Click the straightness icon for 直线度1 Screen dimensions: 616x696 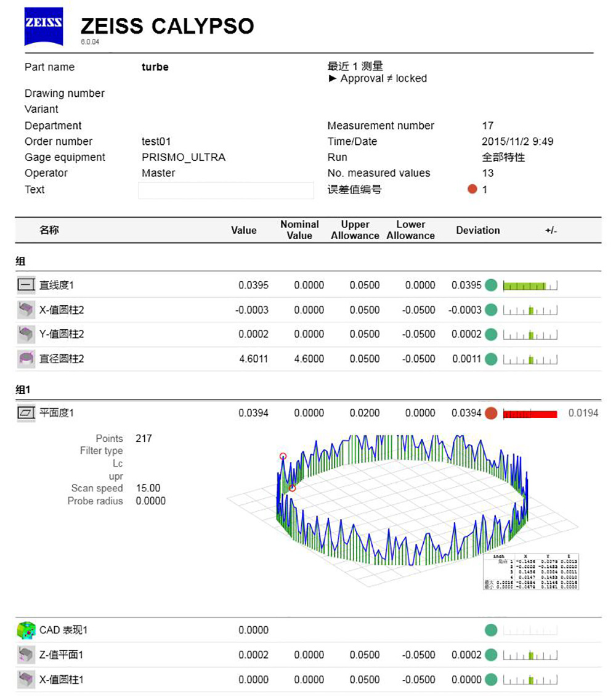[26, 285]
